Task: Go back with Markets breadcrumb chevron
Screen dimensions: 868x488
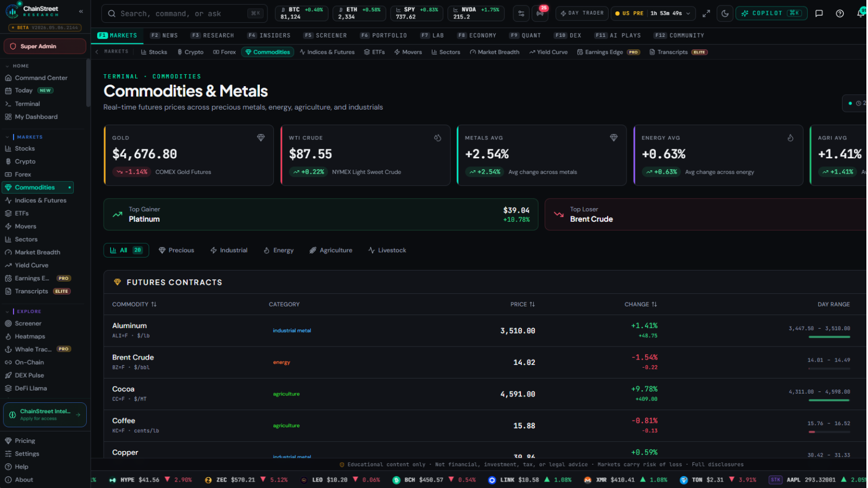Action: click(97, 52)
